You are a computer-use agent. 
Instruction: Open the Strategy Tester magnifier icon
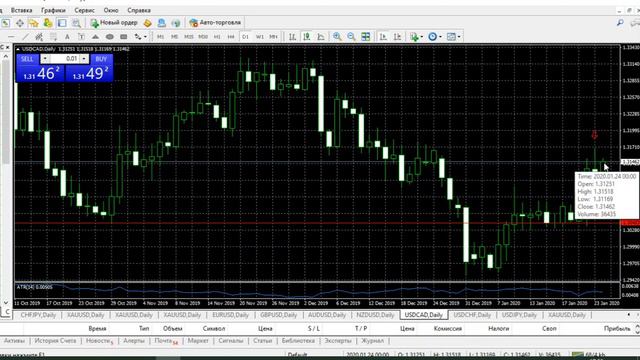pos(76,23)
